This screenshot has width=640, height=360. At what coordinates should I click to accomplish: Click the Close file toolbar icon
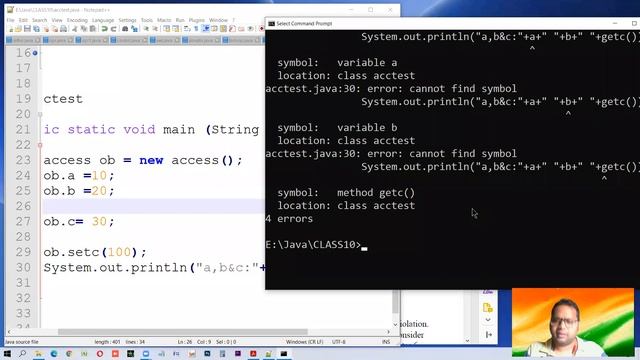coord(46,29)
